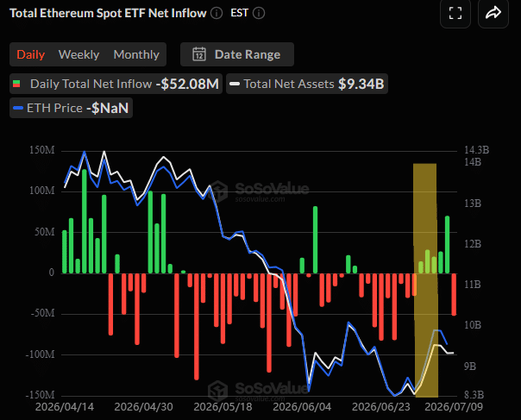The width and height of the screenshot is (521, 420).
Task: Click the blue ETH Price swatch
Action: (17, 108)
